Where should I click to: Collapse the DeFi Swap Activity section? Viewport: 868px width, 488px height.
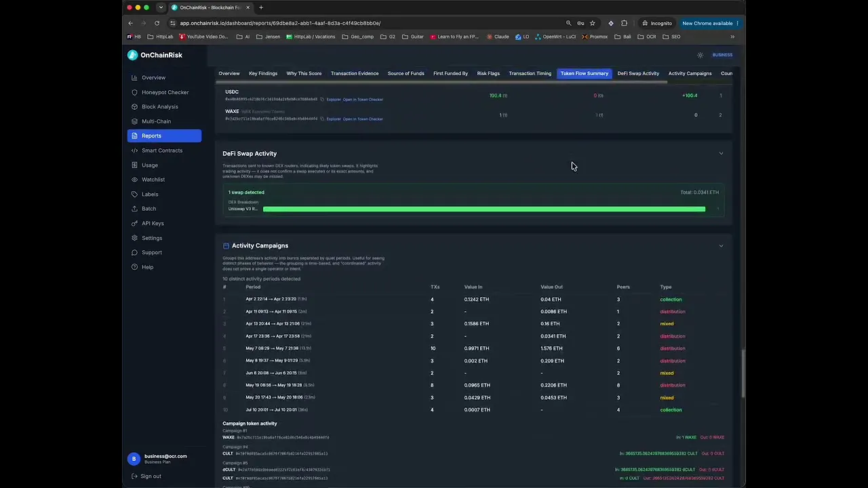[721, 154]
